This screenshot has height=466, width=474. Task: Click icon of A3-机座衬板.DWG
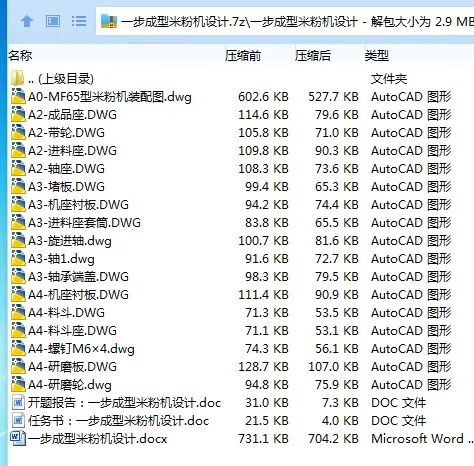point(18,204)
